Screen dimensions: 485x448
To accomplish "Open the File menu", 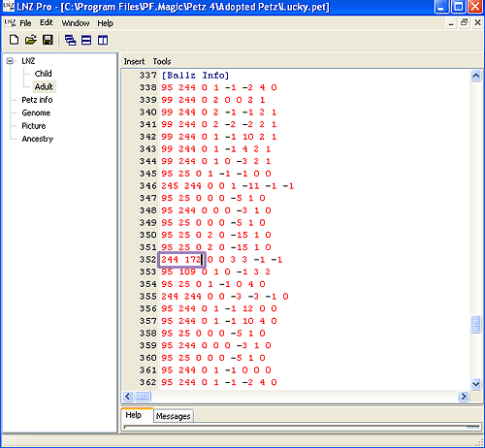I will tap(25, 23).
